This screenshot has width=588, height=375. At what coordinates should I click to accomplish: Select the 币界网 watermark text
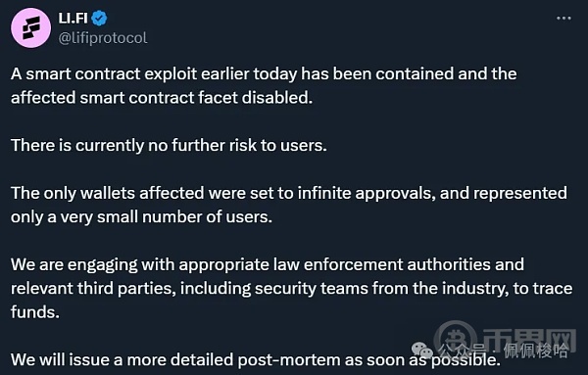[529, 341]
